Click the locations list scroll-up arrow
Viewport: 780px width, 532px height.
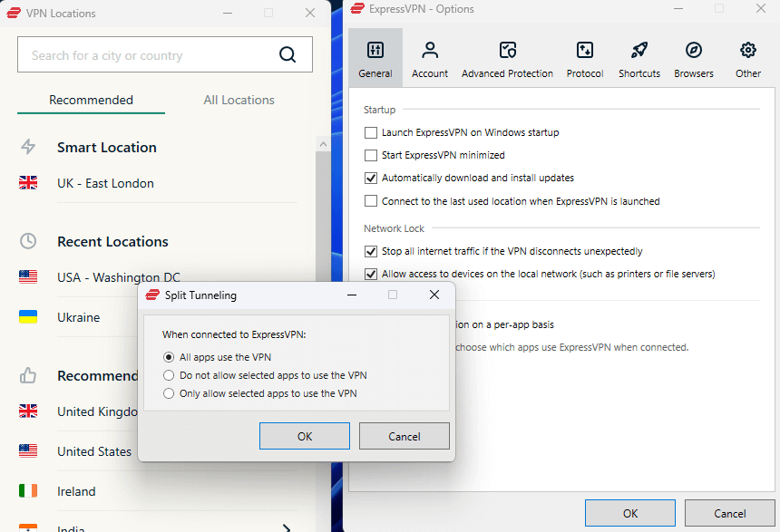[323, 144]
